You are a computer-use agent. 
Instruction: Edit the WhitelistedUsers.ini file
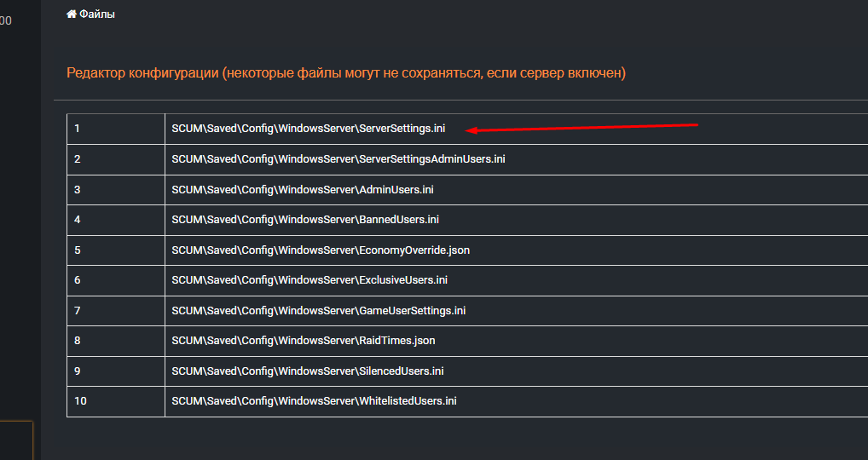click(314, 401)
